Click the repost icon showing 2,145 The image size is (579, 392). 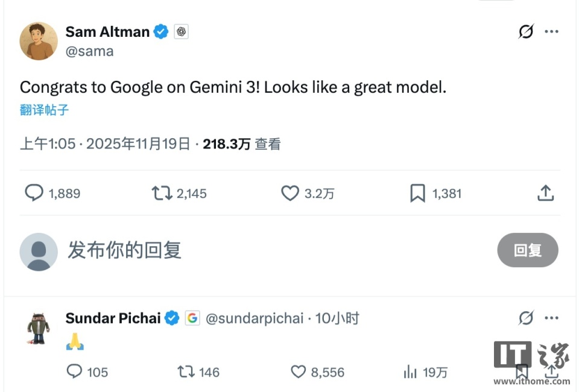[161, 193]
